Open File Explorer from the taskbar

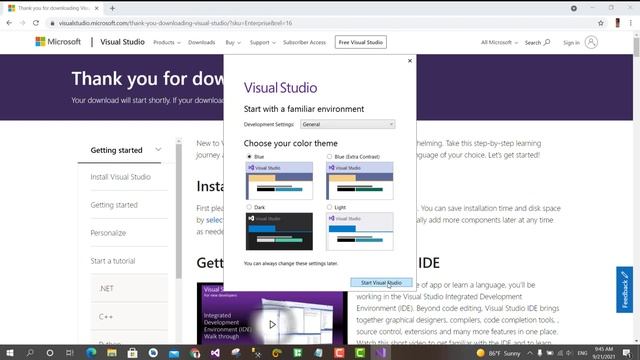(x=112, y=353)
